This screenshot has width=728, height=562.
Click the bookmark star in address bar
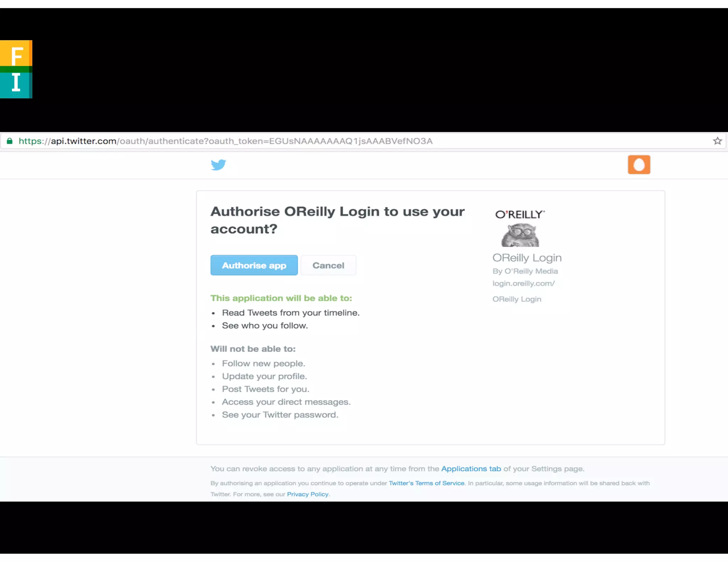point(717,141)
